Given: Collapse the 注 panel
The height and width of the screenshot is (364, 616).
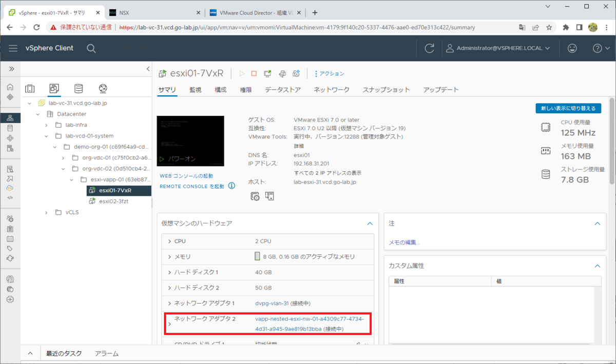Looking at the screenshot, I should (x=597, y=224).
